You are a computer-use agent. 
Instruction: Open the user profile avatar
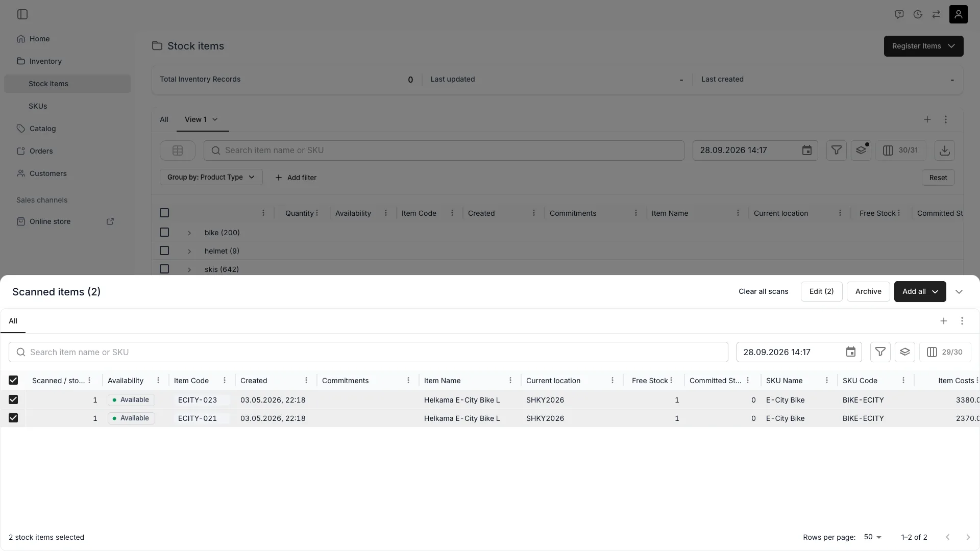(x=959, y=14)
